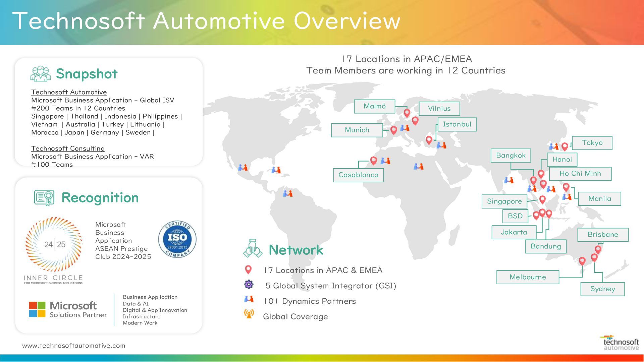Select the Hanoi location label
Screen dimensions: 644x362
562,160
